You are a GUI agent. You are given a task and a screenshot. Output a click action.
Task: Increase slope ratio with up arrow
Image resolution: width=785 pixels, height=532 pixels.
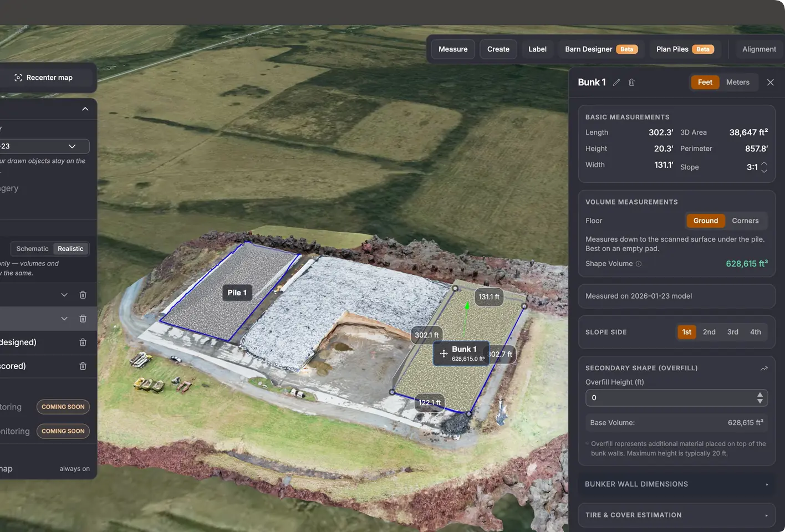tap(764, 163)
